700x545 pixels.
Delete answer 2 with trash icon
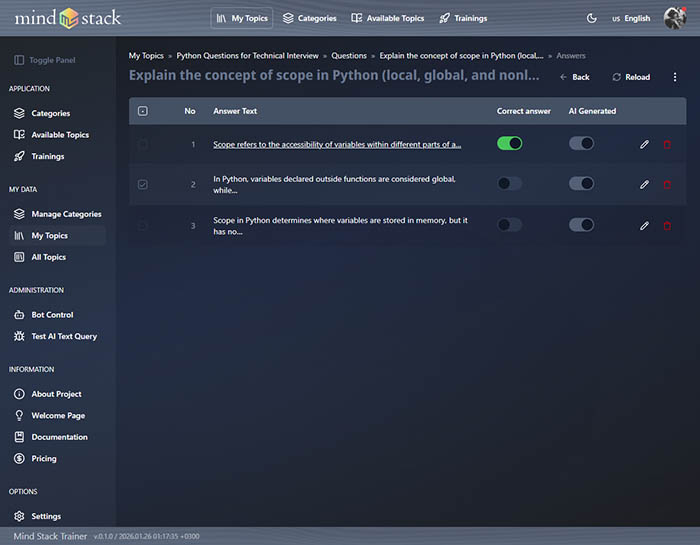(x=667, y=184)
